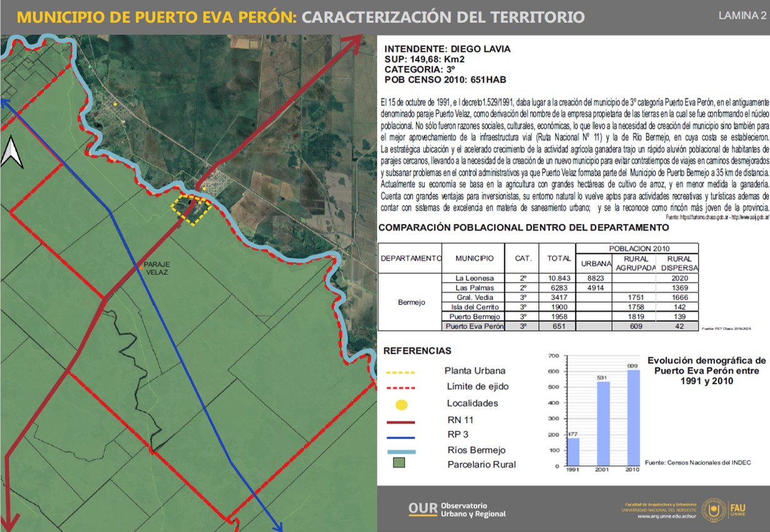The height and width of the screenshot is (532, 770).
Task: Click the OUR Observatorio Urbano y Regional logo
Action: pyautogui.click(x=457, y=509)
